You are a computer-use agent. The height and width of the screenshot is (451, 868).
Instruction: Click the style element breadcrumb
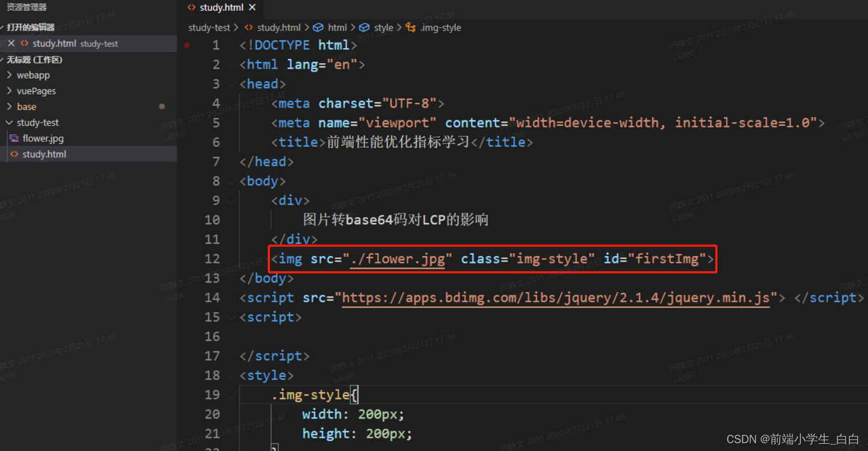coord(383,28)
